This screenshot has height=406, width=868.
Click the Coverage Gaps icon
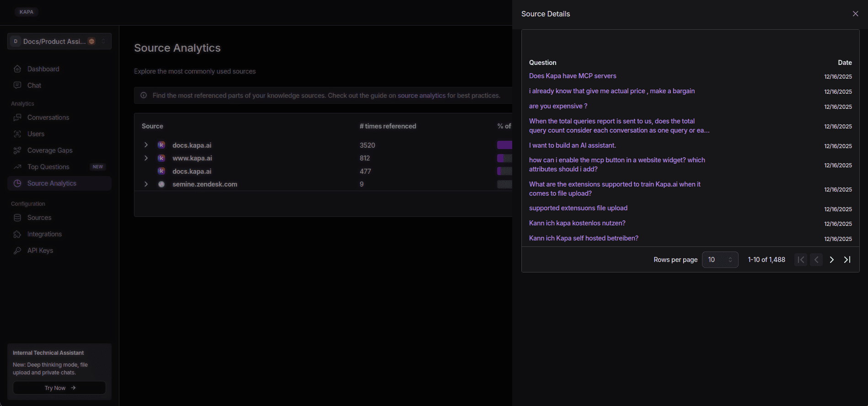[x=17, y=150]
